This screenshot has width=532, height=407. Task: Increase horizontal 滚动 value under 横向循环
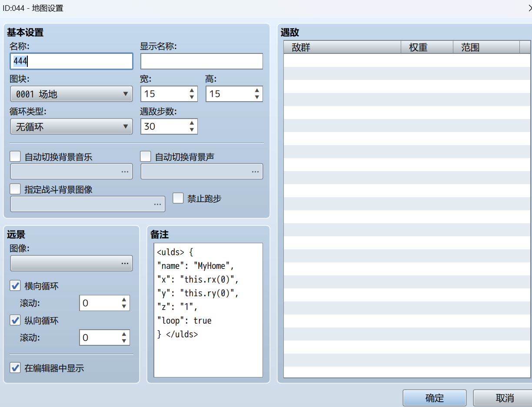pyautogui.click(x=124, y=300)
